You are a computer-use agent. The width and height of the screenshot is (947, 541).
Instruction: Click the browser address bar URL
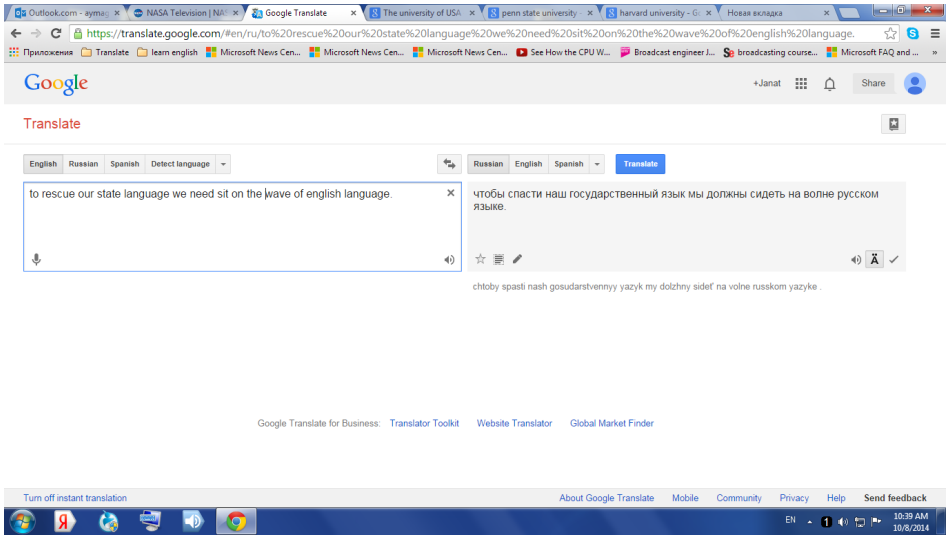[471, 34]
